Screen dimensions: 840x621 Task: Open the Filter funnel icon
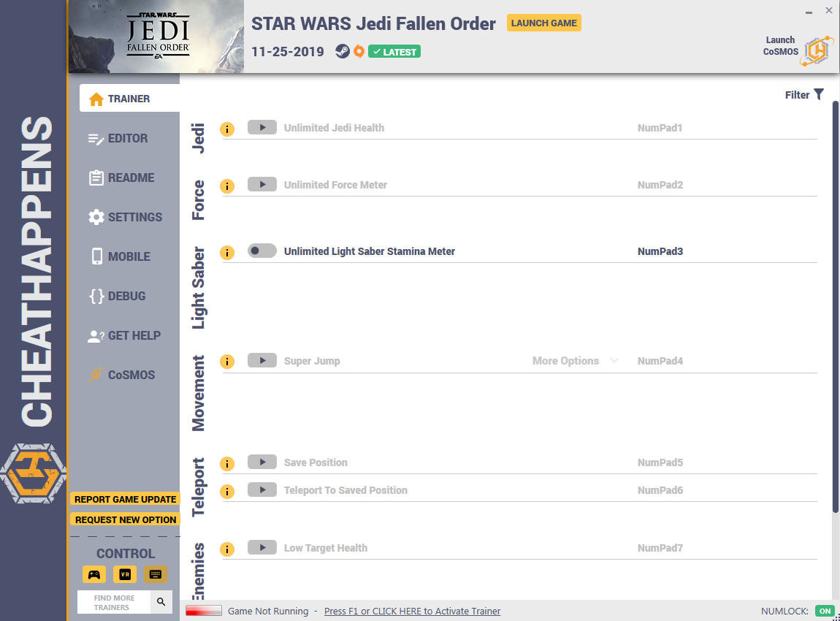pyautogui.click(x=819, y=94)
